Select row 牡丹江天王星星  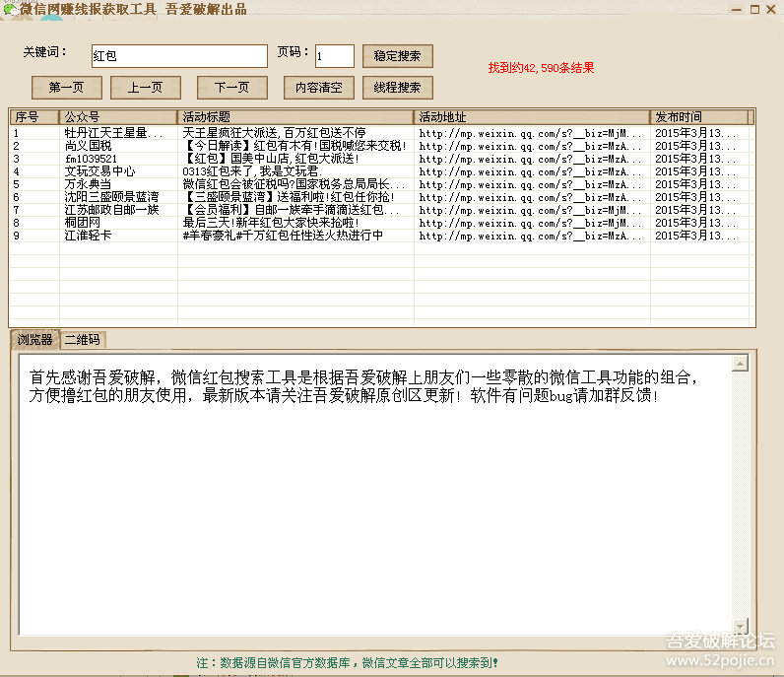click(382, 133)
